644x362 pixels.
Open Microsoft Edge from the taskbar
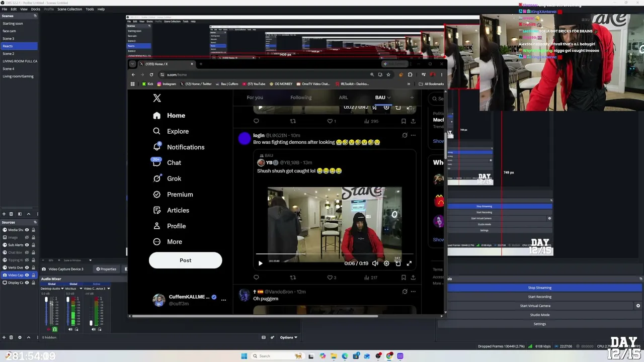(345, 356)
